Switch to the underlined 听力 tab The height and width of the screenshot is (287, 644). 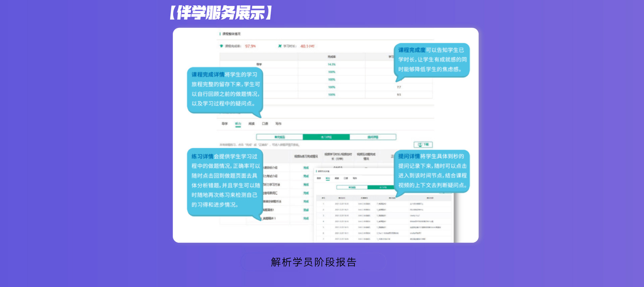pyautogui.click(x=238, y=124)
